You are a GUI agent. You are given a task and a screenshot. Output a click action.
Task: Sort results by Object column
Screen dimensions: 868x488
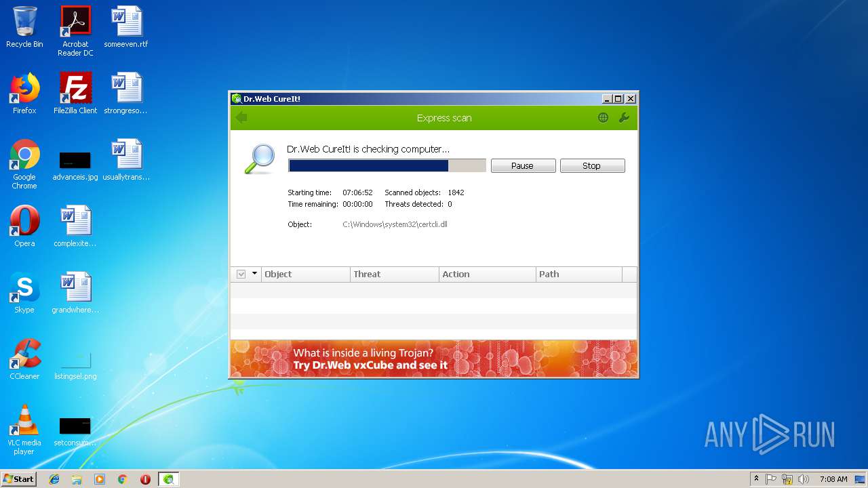306,274
